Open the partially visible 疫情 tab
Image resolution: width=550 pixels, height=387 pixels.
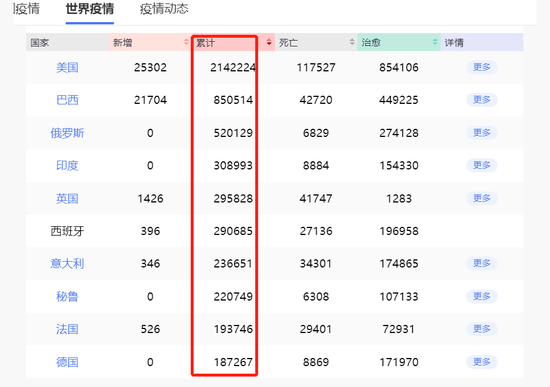click(27, 9)
